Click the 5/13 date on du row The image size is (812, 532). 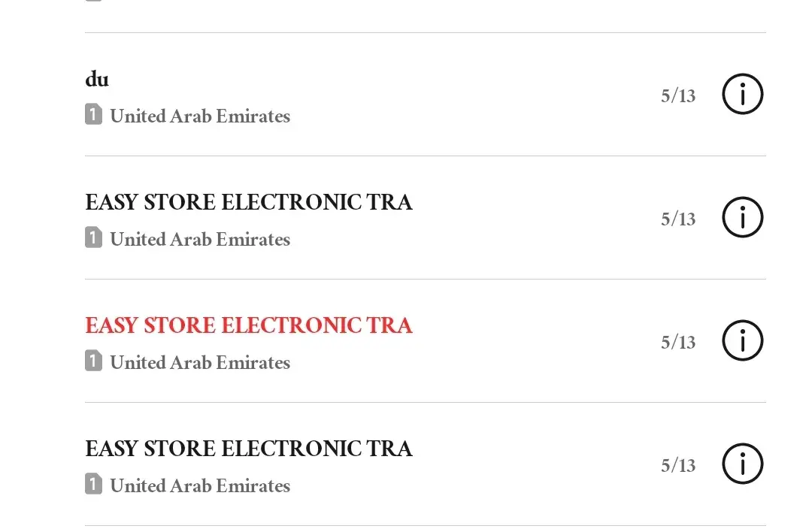point(678,96)
